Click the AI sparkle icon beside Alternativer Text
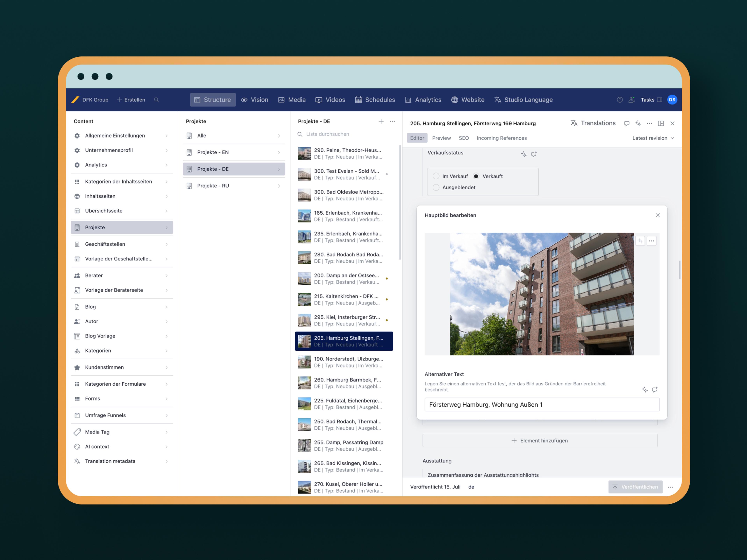Image resolution: width=747 pixels, height=560 pixels. click(x=645, y=390)
